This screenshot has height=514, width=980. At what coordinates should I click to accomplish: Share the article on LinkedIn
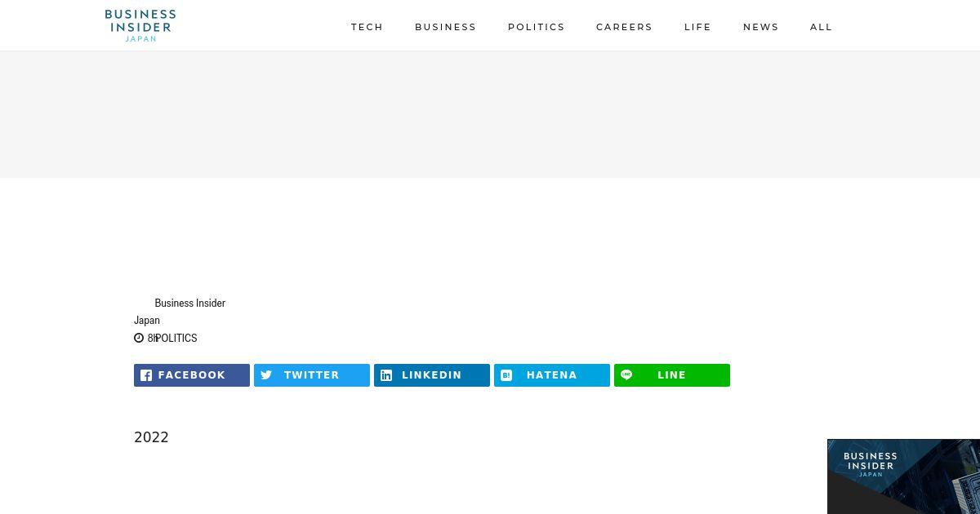pos(432,375)
